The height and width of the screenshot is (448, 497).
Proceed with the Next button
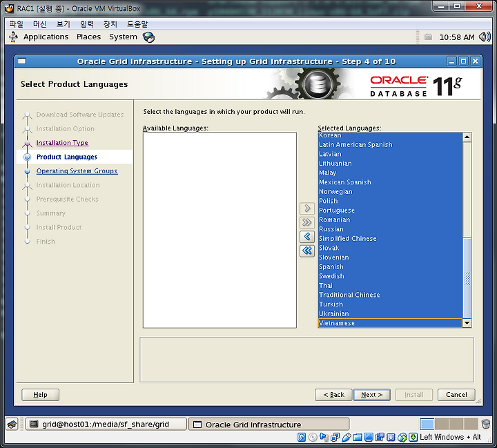coord(372,395)
